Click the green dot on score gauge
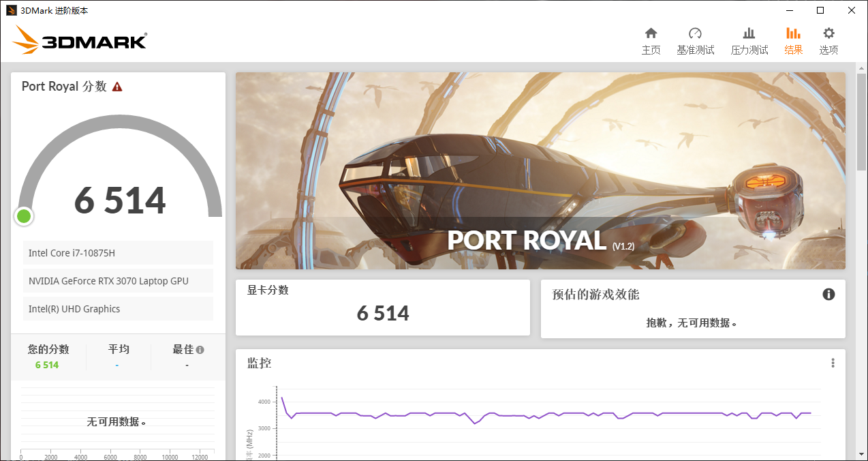Screen dimensions: 868x461 click(x=24, y=216)
